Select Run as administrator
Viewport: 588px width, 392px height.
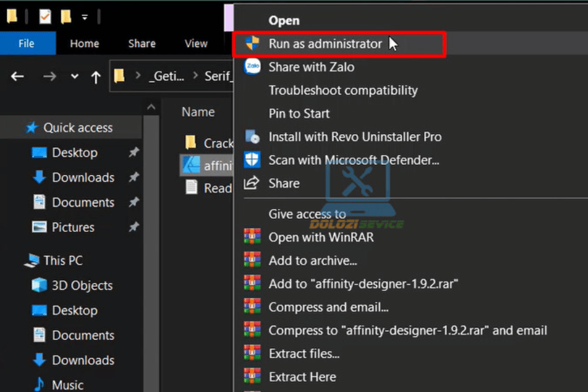point(325,44)
